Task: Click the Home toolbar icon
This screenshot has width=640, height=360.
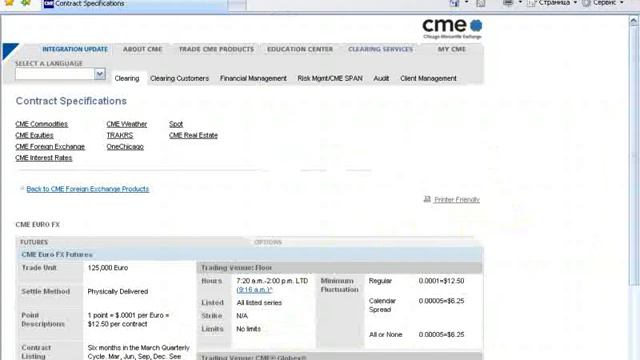Action: [x=454, y=3]
